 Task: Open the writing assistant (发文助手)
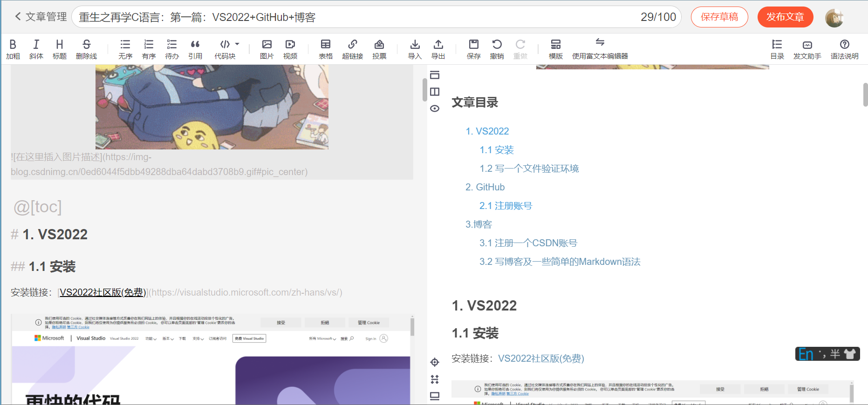807,49
